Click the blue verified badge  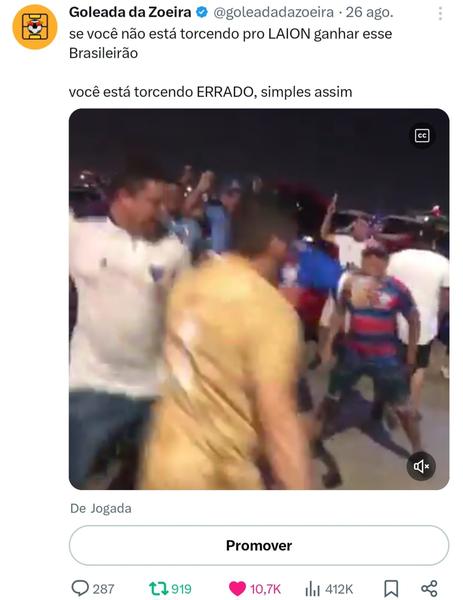[x=202, y=13]
